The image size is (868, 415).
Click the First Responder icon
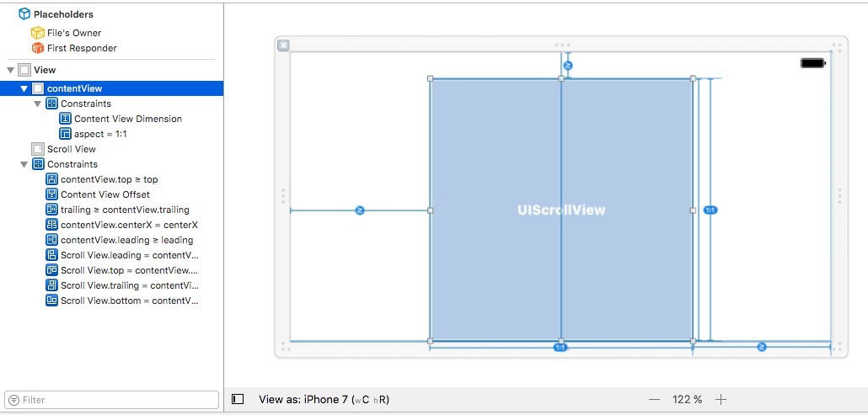[37, 48]
